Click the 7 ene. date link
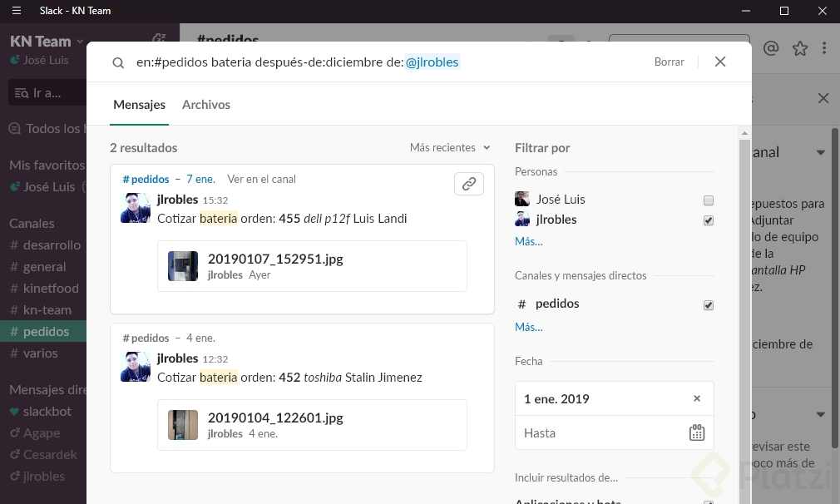 pos(201,179)
